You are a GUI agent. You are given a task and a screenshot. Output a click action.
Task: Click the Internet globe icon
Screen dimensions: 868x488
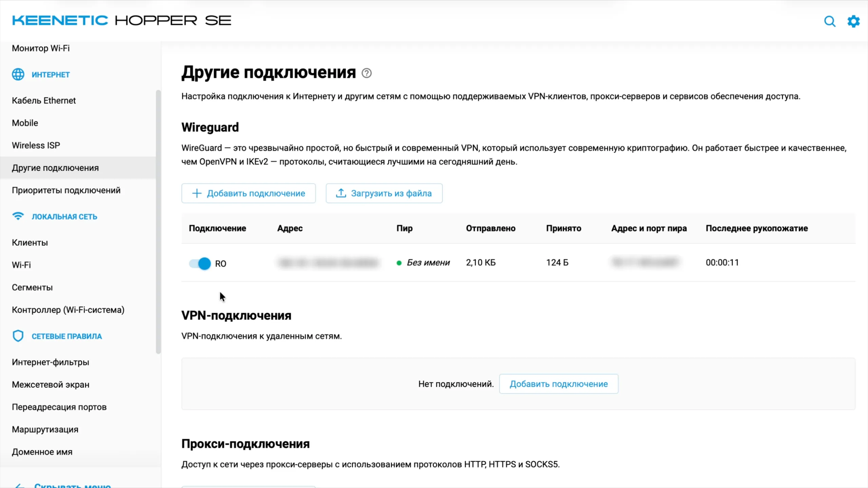tap(18, 74)
